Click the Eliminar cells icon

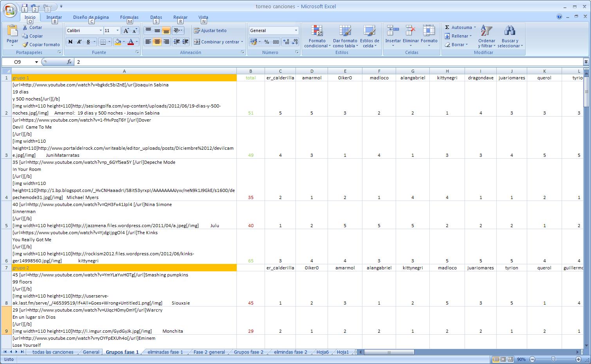click(411, 30)
